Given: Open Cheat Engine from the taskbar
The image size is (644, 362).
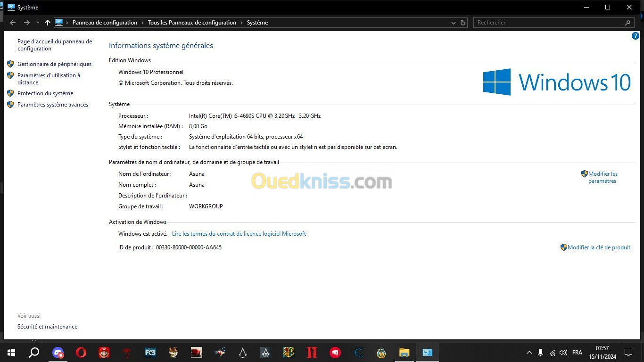Looking at the screenshot, I should 358,352.
